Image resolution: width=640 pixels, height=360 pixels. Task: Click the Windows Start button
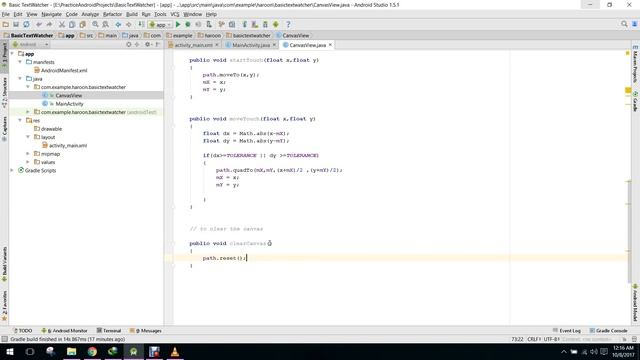[x=9, y=351]
